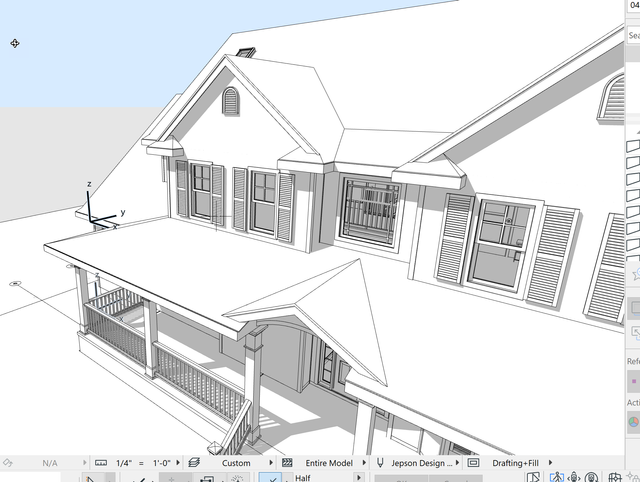The image size is (640, 482).
Task: Click the model view options icon
Action: coord(473,463)
